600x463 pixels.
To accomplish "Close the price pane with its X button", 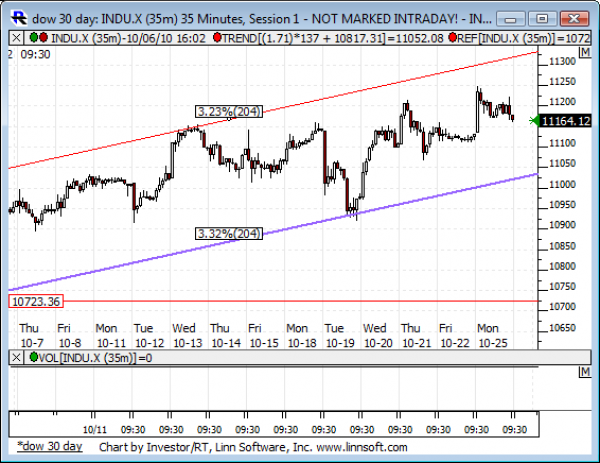I will tap(16, 38).
